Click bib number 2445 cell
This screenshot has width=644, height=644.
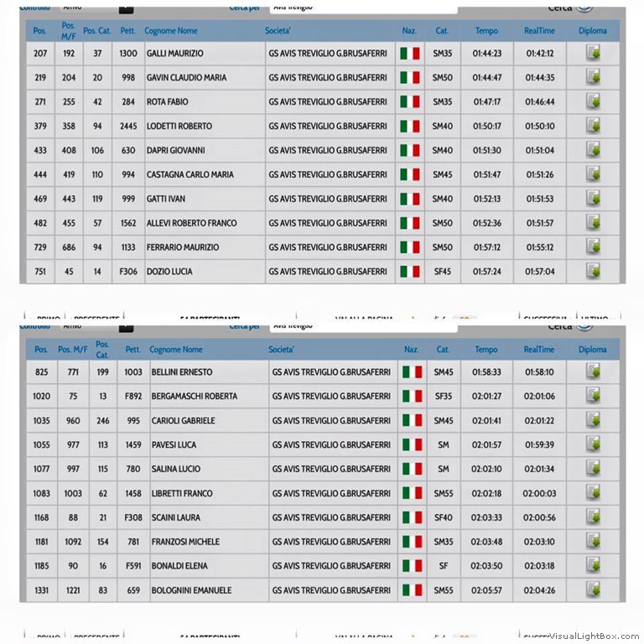[x=128, y=126]
